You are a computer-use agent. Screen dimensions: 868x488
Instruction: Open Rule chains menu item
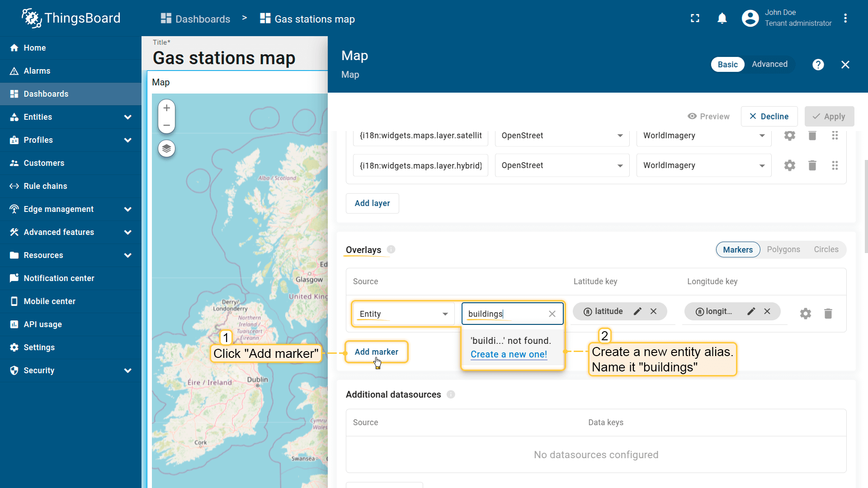pos(45,186)
